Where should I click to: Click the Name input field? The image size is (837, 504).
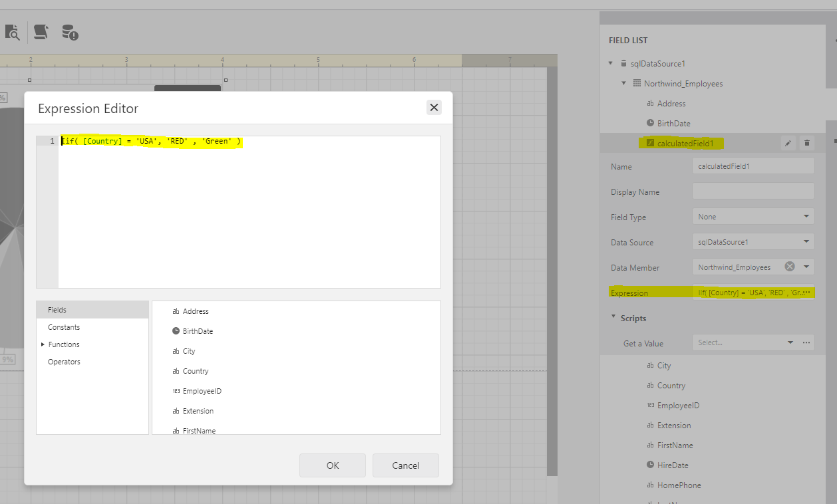tap(753, 166)
